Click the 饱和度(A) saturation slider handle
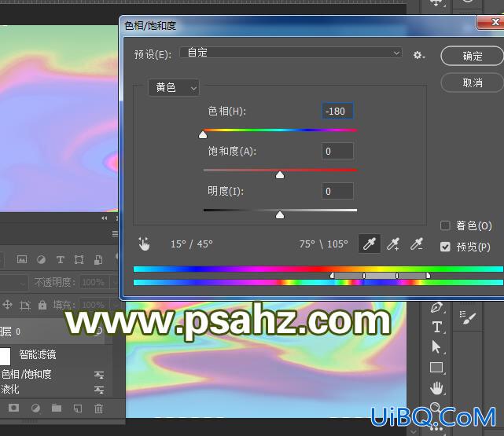The image size is (504, 436). 280,174
